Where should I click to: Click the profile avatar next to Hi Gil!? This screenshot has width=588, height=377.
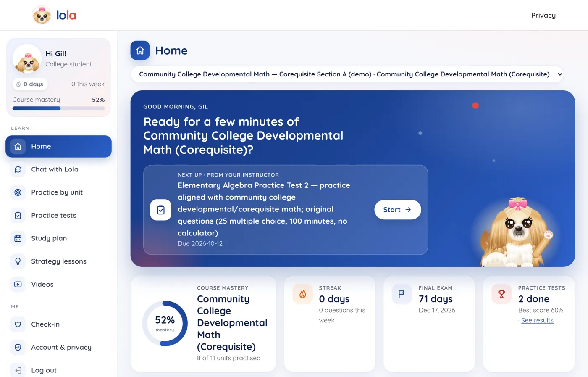click(27, 58)
